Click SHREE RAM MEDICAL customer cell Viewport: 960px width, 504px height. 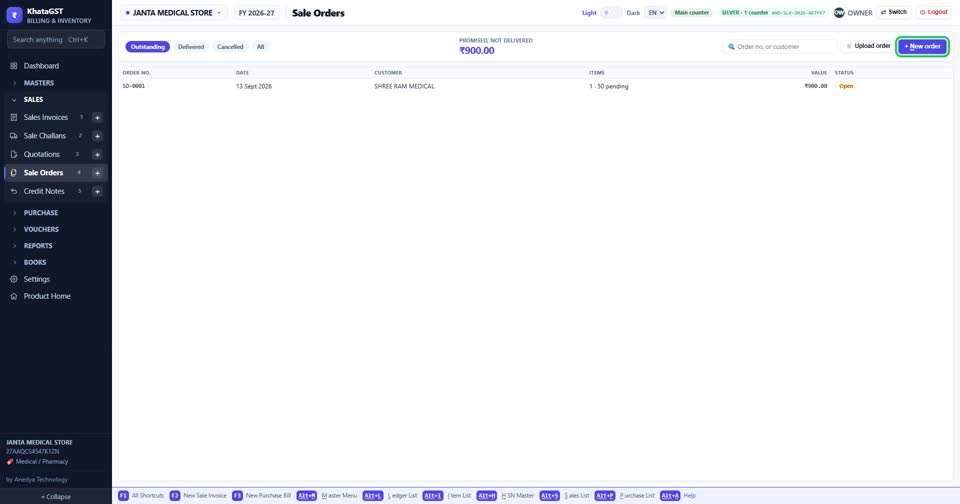[x=404, y=86]
